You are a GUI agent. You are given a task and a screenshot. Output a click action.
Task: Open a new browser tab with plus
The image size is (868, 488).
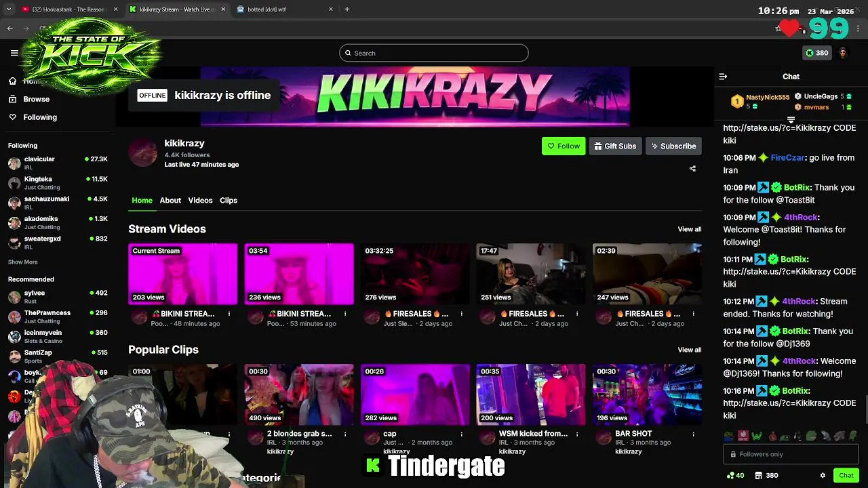(347, 9)
